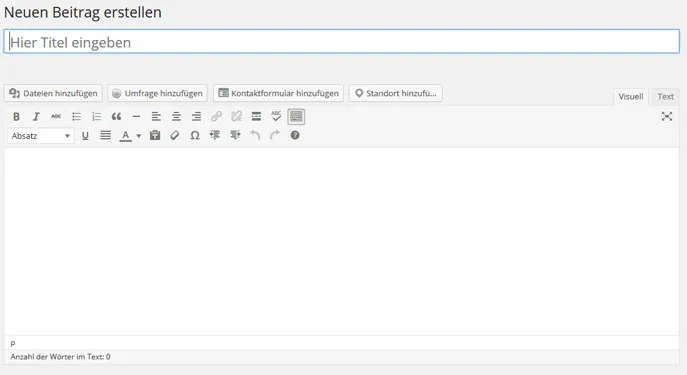The image size is (687, 375).
Task: Insert a special character (Omega)
Action: 195,136
